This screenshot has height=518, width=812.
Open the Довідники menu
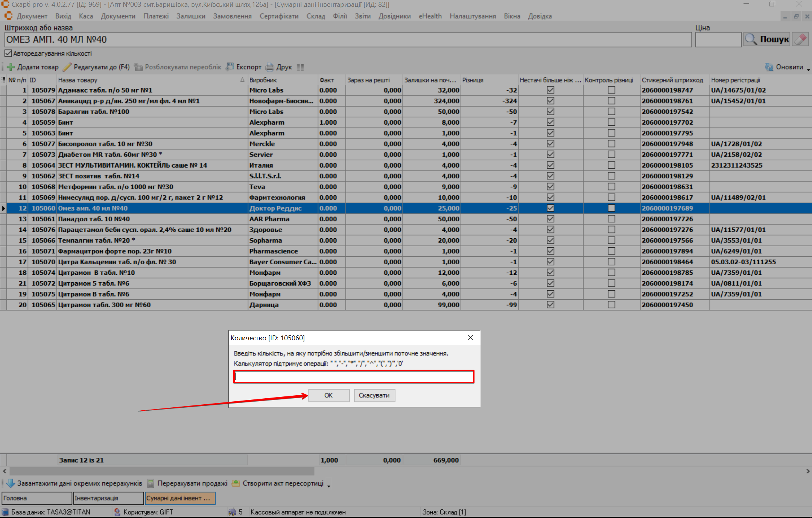coord(394,16)
